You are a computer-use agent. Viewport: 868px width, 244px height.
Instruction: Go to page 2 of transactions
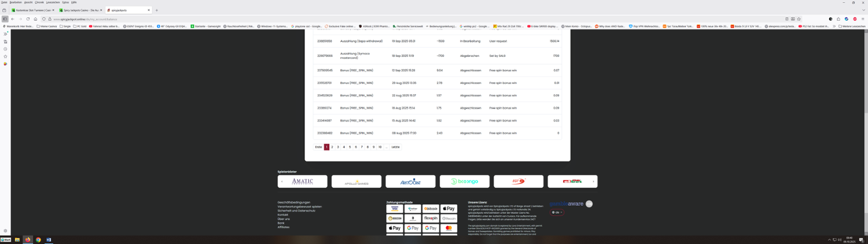(x=332, y=147)
